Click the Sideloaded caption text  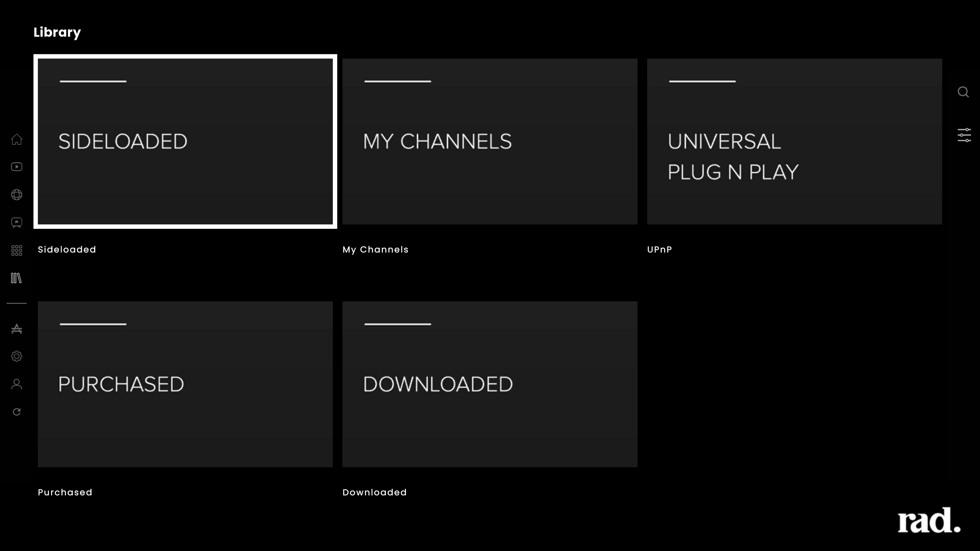tap(67, 249)
